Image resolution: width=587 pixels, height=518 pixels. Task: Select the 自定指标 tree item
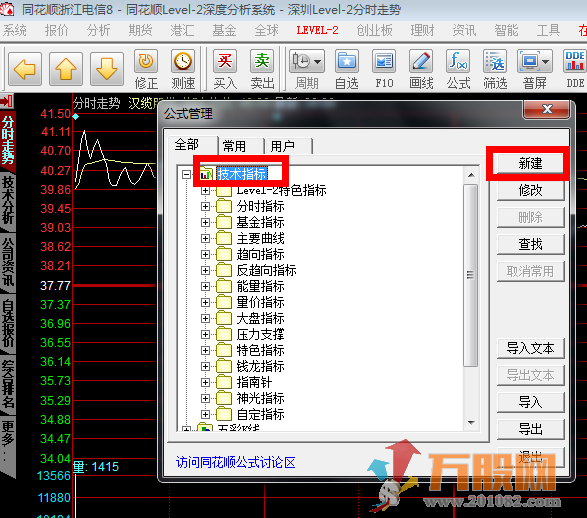click(260, 414)
